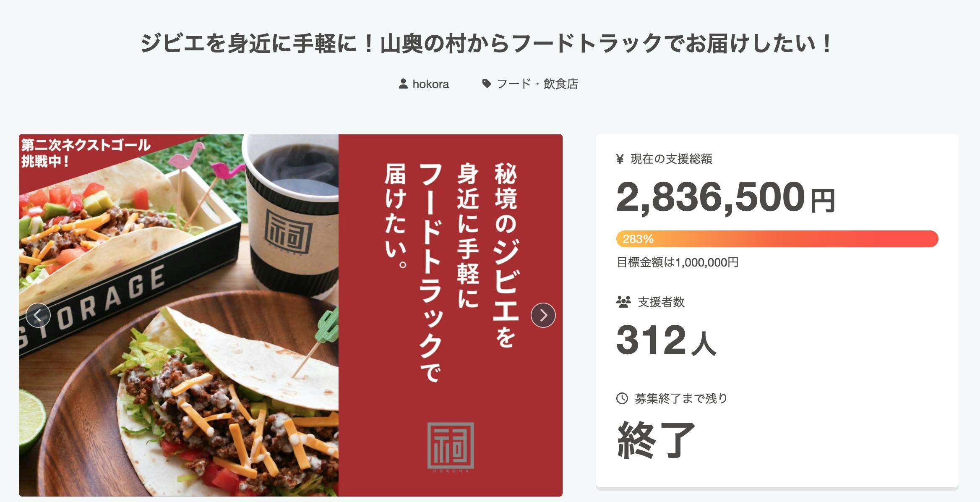Click the yen icon beside 現在の支援総額

point(620,159)
